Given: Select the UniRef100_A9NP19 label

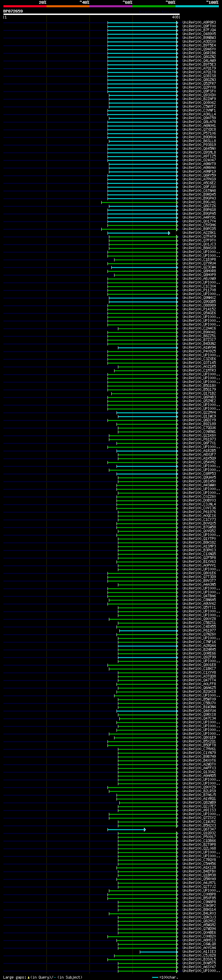Looking at the screenshot, I should tap(199, 172).
